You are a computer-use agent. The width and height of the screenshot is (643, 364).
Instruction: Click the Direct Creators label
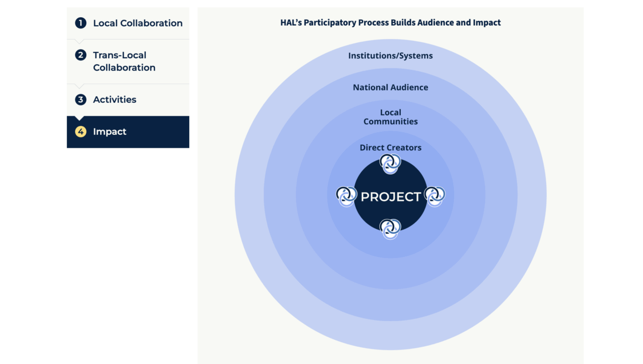pyautogui.click(x=391, y=148)
